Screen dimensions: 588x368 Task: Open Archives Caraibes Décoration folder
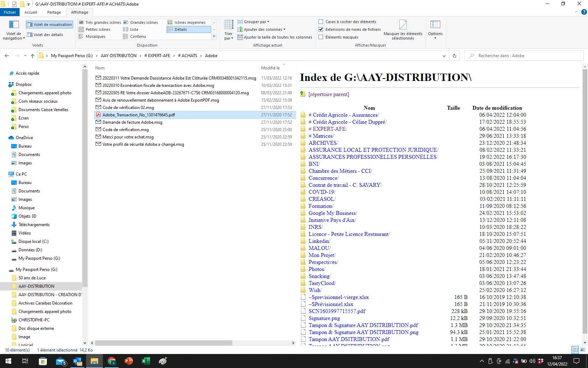(x=45, y=303)
